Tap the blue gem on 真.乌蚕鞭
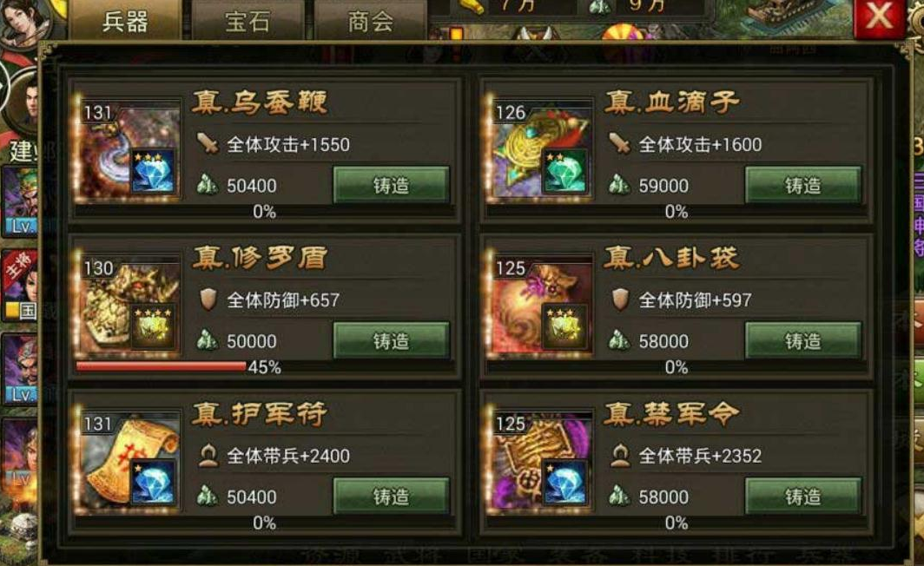The height and width of the screenshot is (566, 924). [153, 171]
